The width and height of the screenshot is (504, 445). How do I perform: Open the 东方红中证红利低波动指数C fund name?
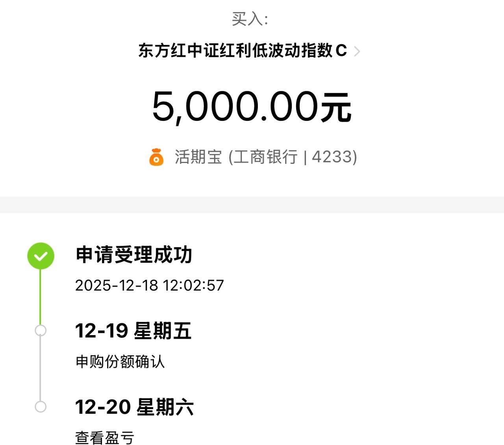pyautogui.click(x=243, y=51)
